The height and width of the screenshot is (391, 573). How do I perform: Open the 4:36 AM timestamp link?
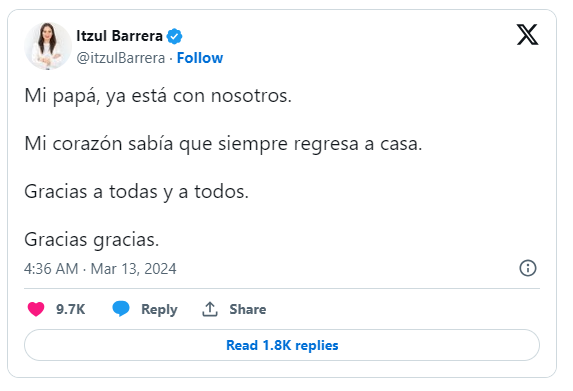pyautogui.click(x=51, y=269)
